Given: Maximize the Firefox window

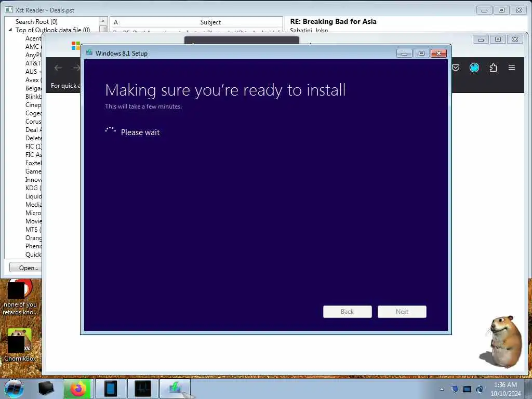Looking at the screenshot, I should 498,39.
